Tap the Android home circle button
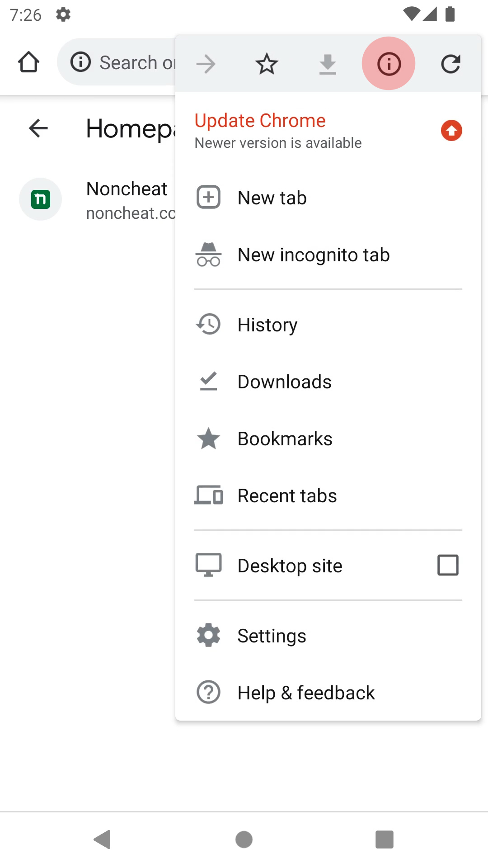Screen dimensions: 488x868 pyautogui.click(x=244, y=840)
